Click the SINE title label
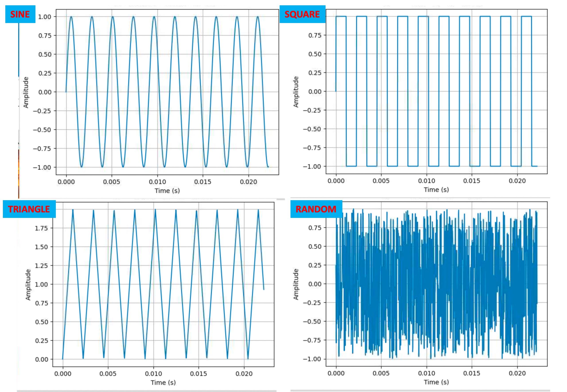This screenshot has width=567, height=392. click(20, 14)
